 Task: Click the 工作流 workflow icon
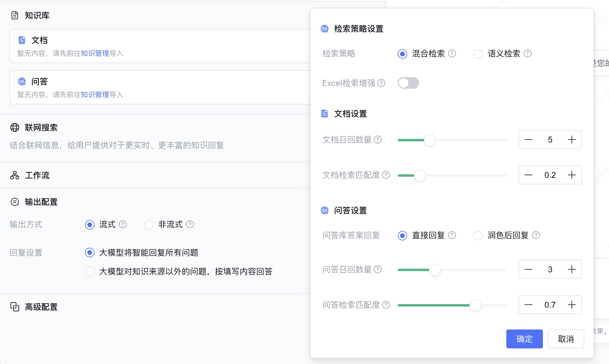(15, 175)
